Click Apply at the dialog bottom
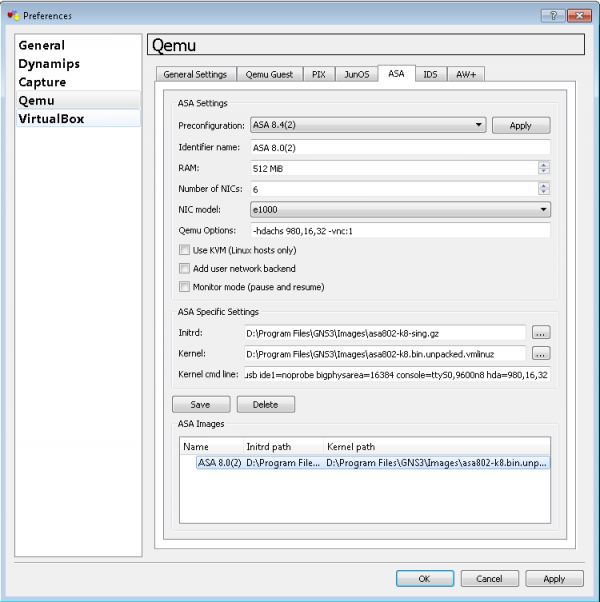 pos(554,579)
